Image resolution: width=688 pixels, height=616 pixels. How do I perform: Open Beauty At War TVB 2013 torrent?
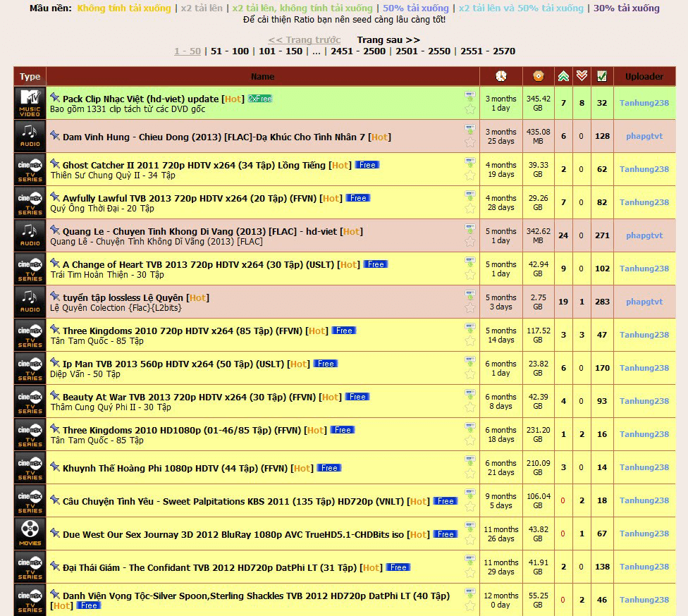coord(189,397)
